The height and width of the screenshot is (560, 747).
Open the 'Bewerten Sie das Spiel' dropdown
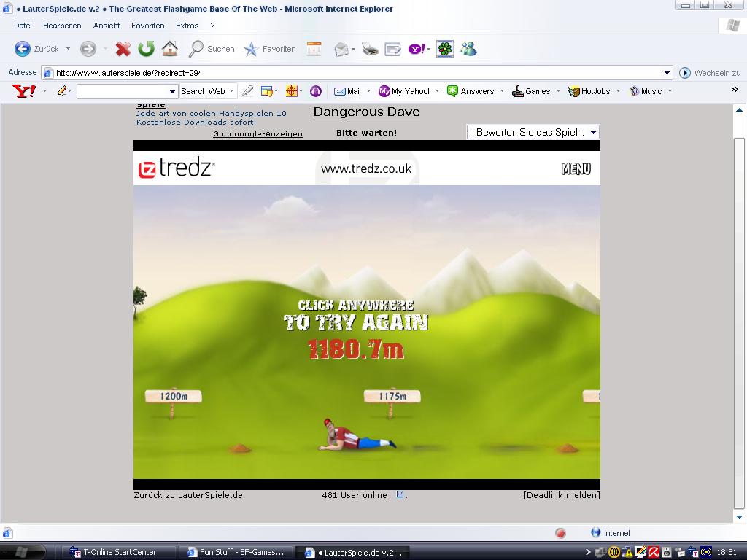pyautogui.click(x=533, y=133)
